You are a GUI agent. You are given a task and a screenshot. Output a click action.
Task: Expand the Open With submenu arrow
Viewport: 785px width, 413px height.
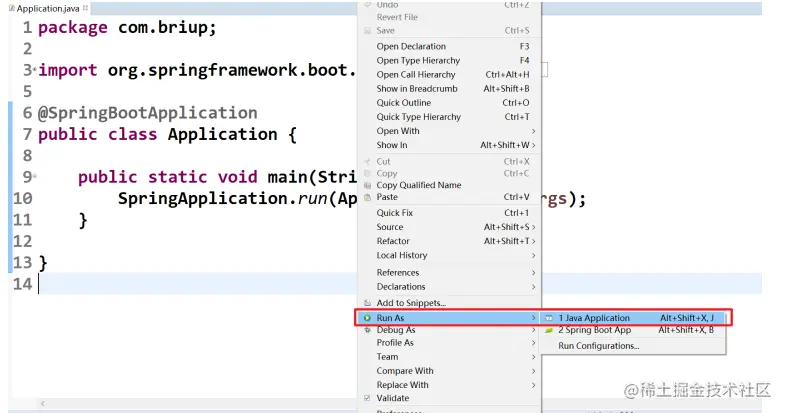(534, 131)
